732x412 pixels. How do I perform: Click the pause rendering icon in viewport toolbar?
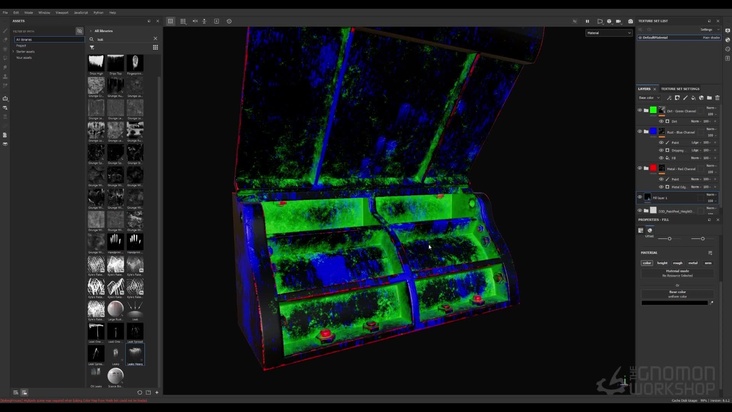(x=587, y=21)
